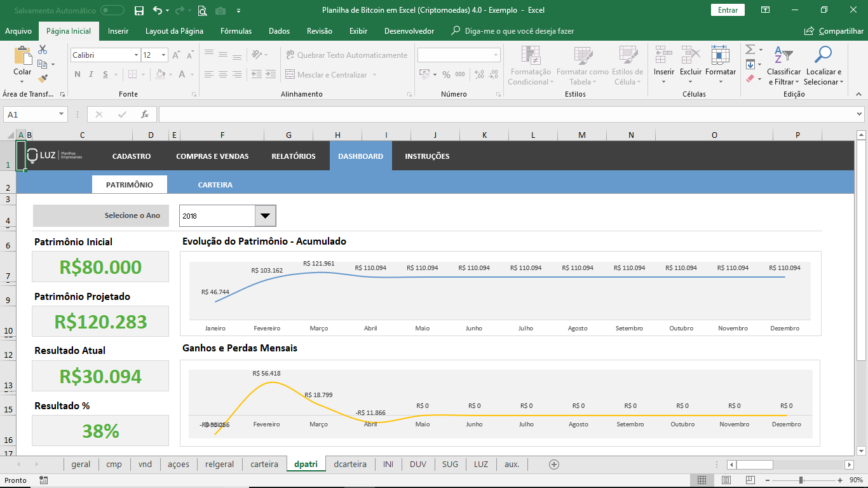Select the Format Painter (Pincel de Formatação) icon
Viewport: 868px width, 488px height.
(42, 79)
